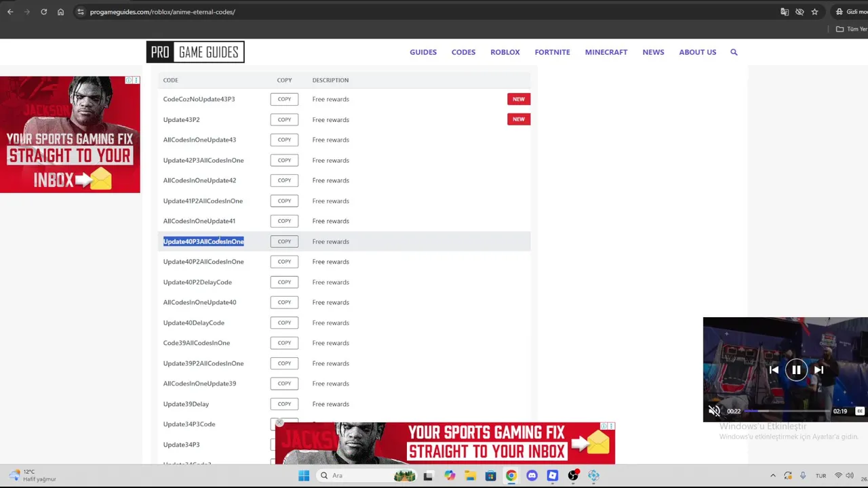Open the bottom sports gaming banner ad

[x=445, y=443]
